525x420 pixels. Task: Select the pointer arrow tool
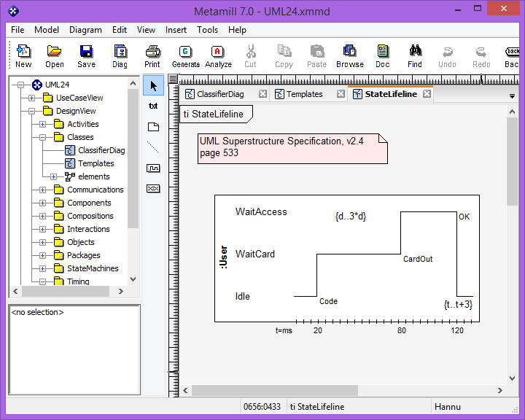153,85
